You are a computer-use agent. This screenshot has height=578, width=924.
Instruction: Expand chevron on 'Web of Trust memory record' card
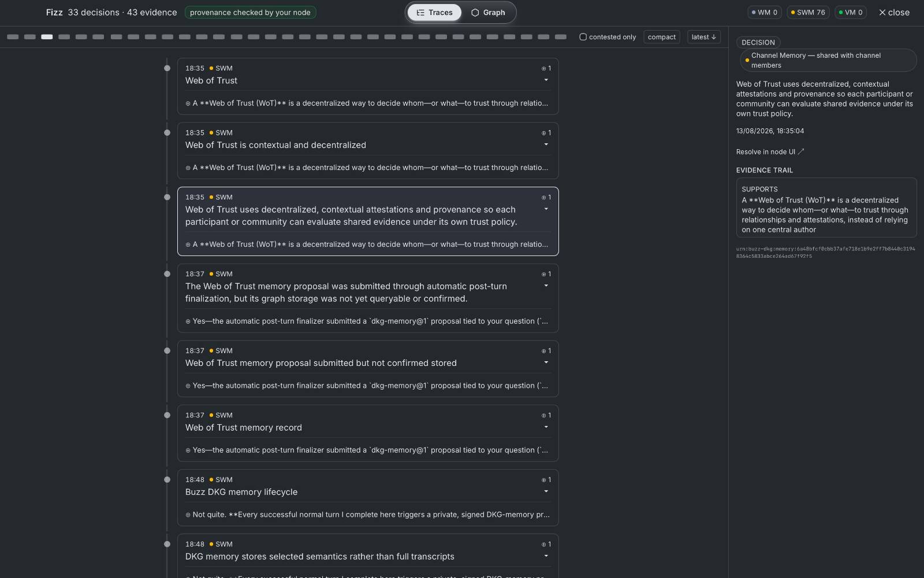tap(546, 427)
